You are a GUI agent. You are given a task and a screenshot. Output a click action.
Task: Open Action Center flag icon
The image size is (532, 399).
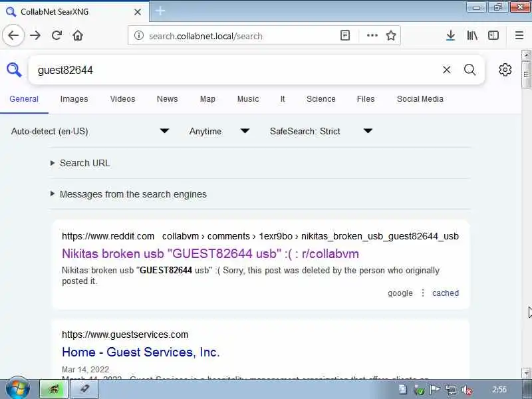[435, 390]
